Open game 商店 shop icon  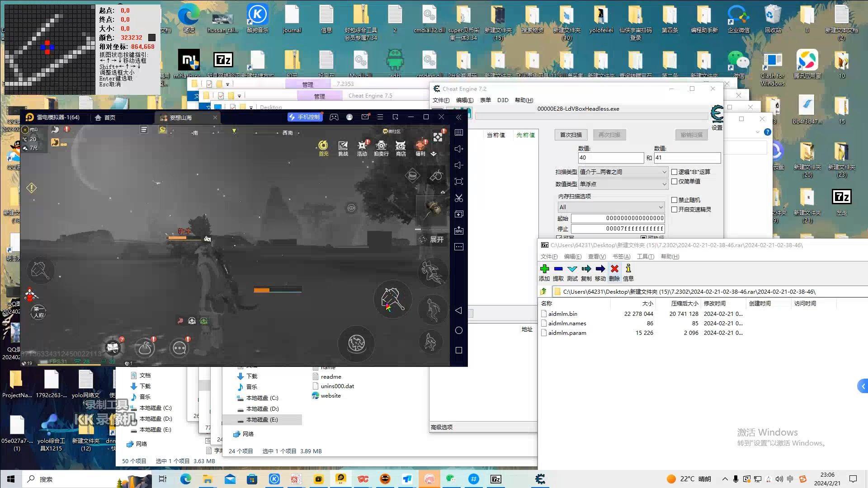coord(401,148)
